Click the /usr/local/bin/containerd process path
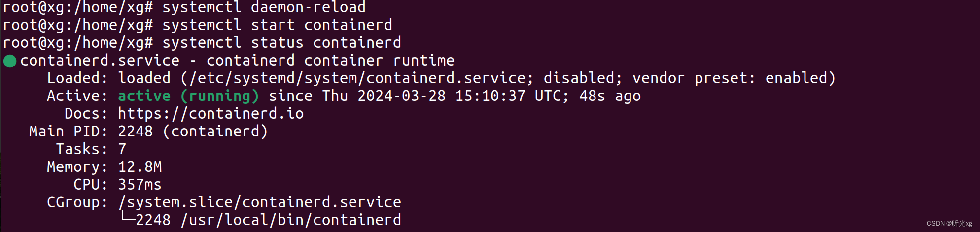This screenshot has width=980, height=232. point(291,220)
